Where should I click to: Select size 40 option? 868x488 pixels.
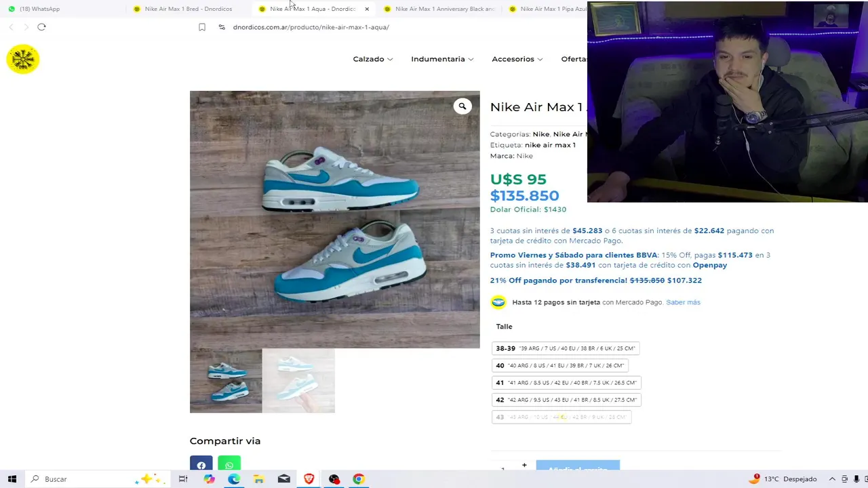click(559, 365)
